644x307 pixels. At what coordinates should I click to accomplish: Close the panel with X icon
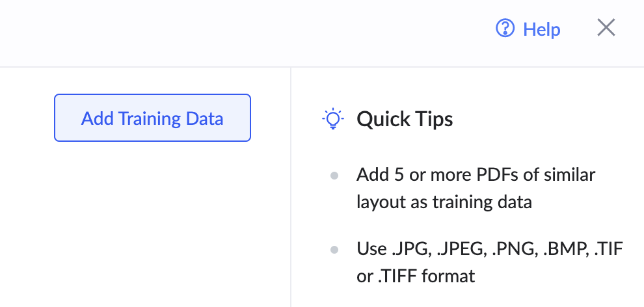click(606, 28)
